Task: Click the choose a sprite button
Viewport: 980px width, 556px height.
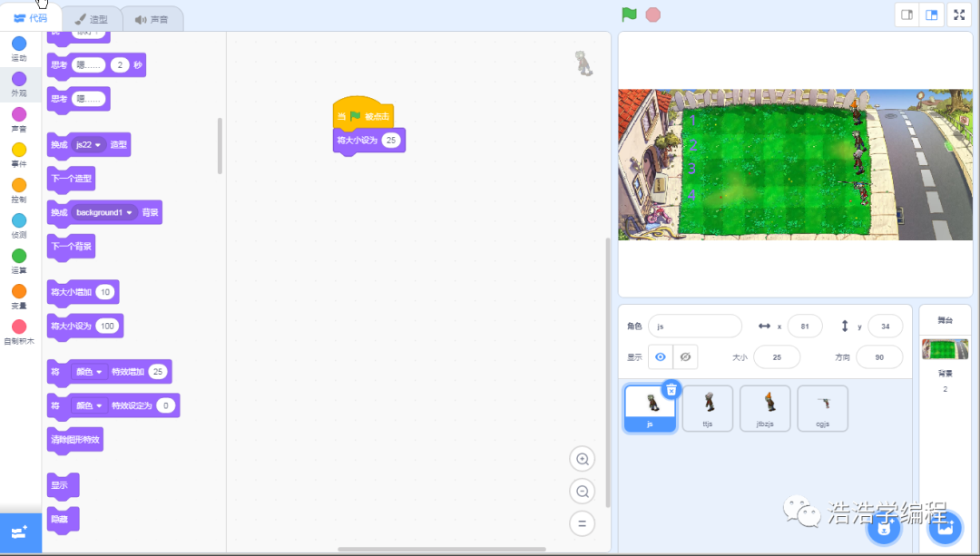Action: 884,529
